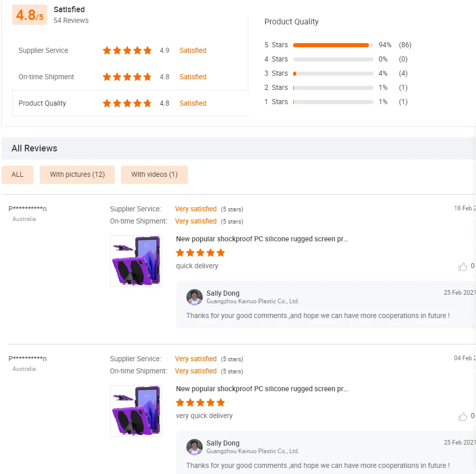This screenshot has width=476, height=474.
Task: Click thumbs-up icon on first review
Action: point(463,267)
